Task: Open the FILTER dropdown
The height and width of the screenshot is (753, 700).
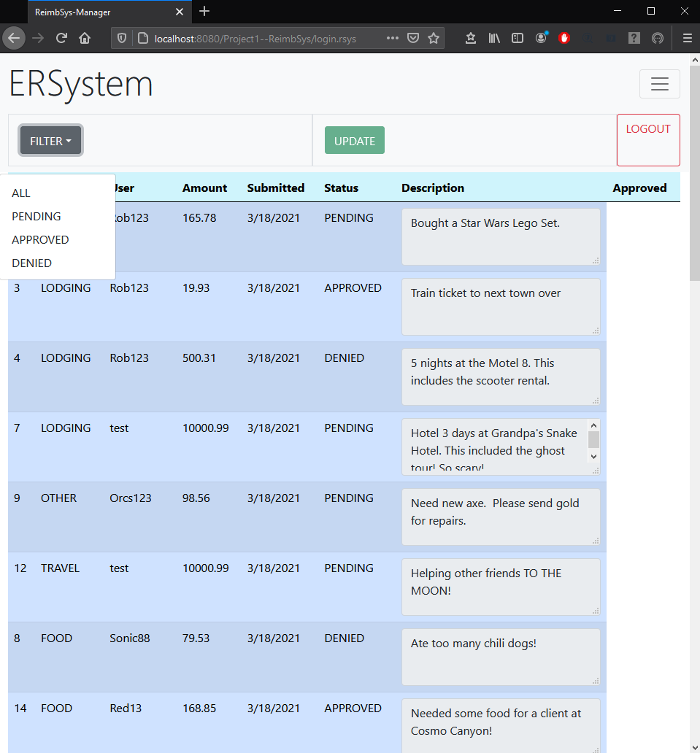Action: pyautogui.click(x=50, y=140)
